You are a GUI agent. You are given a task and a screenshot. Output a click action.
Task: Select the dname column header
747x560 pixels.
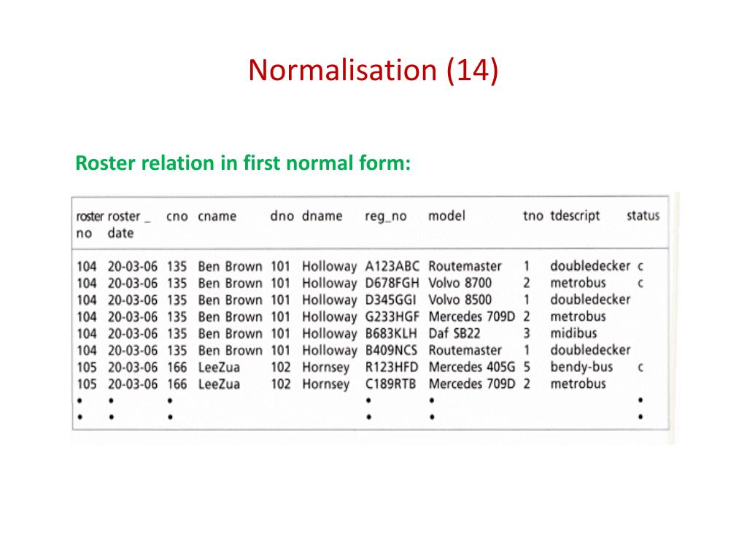point(322,216)
